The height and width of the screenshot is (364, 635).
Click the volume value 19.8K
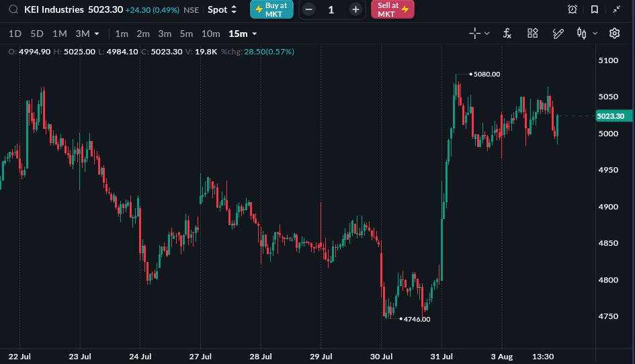coord(206,52)
